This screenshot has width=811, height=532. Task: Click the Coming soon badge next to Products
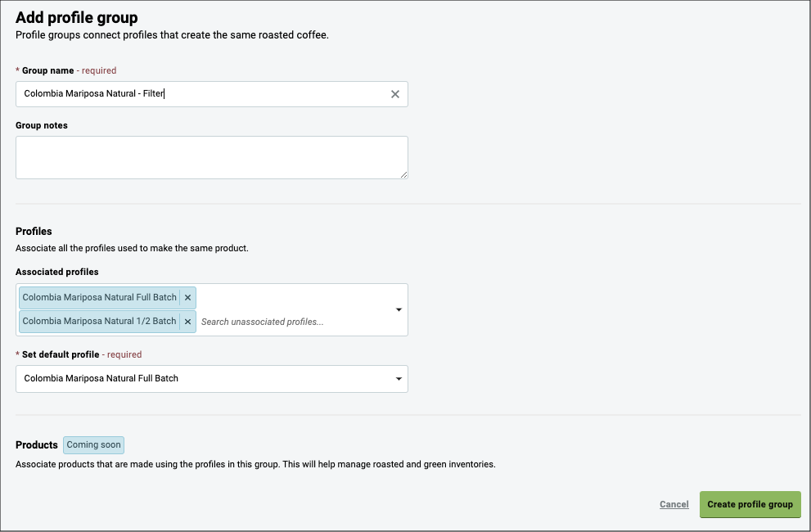click(93, 445)
